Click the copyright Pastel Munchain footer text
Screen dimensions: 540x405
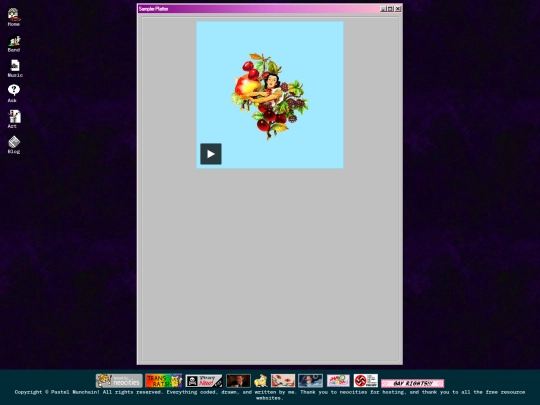pyautogui.click(x=270, y=395)
